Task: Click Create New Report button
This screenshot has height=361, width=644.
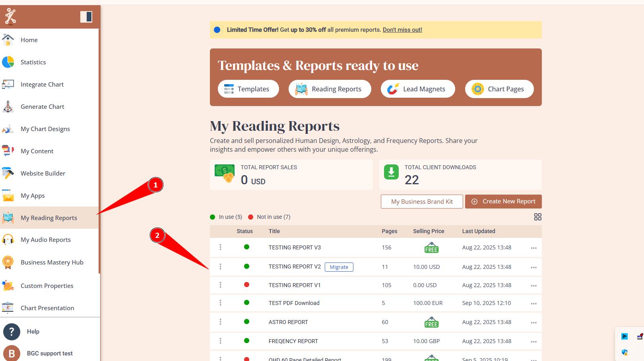Action: [x=503, y=201]
